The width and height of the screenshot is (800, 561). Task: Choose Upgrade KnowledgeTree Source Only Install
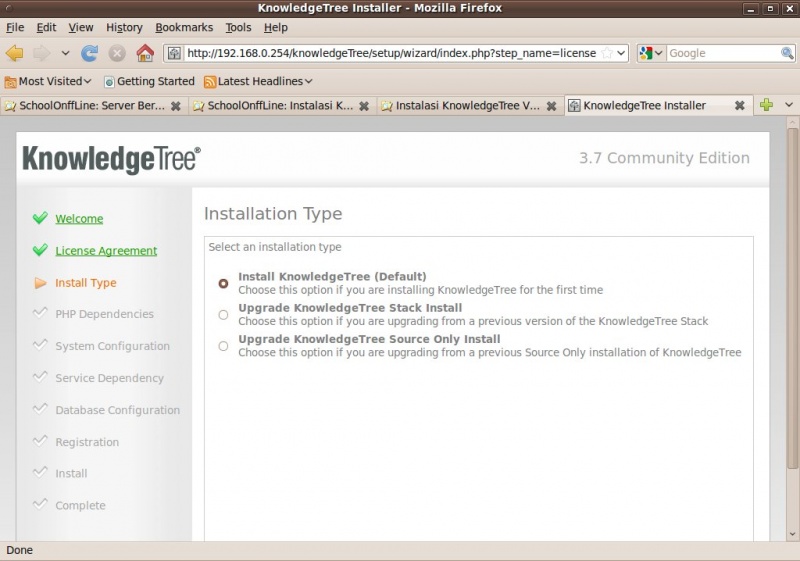click(x=223, y=346)
